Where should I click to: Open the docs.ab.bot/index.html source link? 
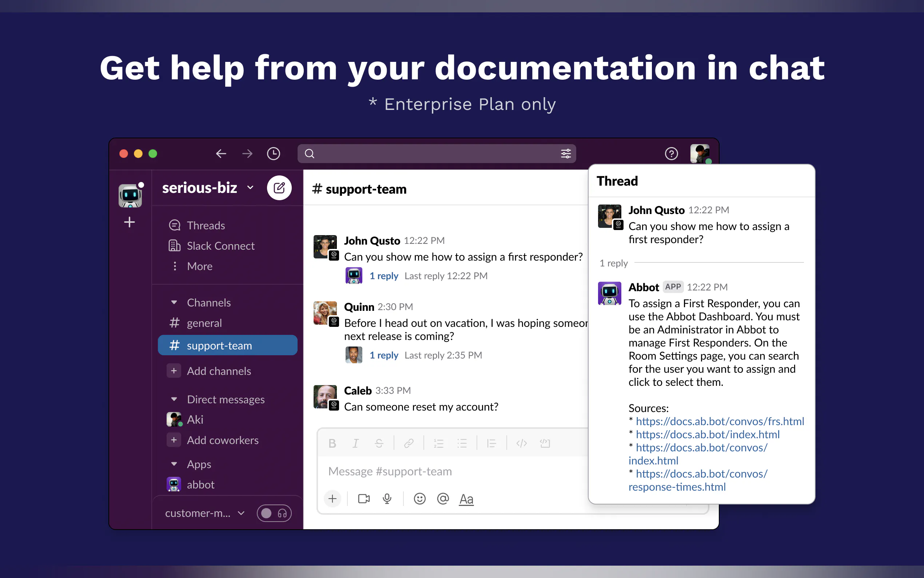click(x=708, y=434)
